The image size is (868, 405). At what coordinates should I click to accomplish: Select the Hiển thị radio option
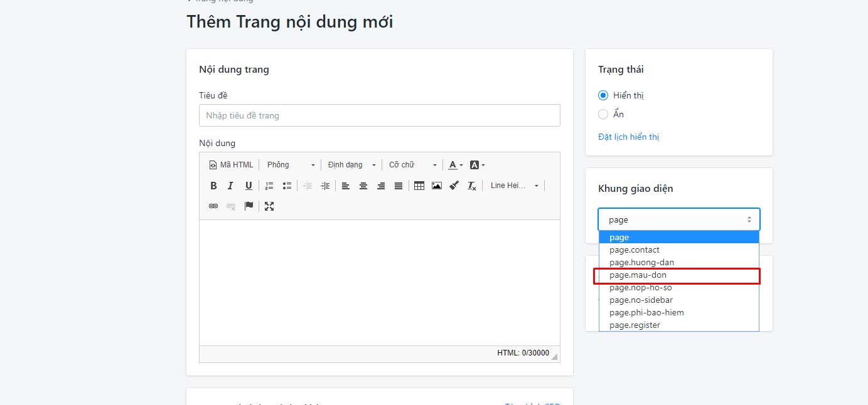pos(603,95)
